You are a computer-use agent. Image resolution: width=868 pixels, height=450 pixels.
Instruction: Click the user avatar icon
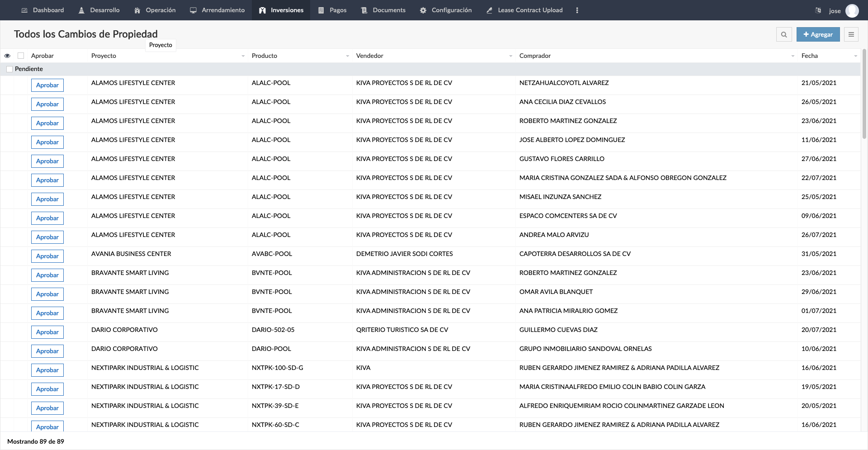pyautogui.click(x=852, y=10)
